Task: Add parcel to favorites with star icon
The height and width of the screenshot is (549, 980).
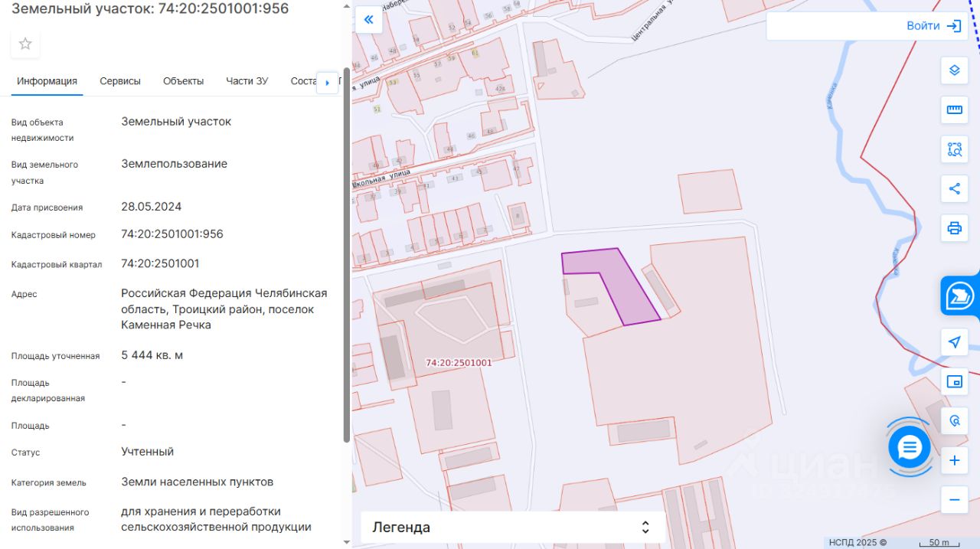Action: [25, 44]
